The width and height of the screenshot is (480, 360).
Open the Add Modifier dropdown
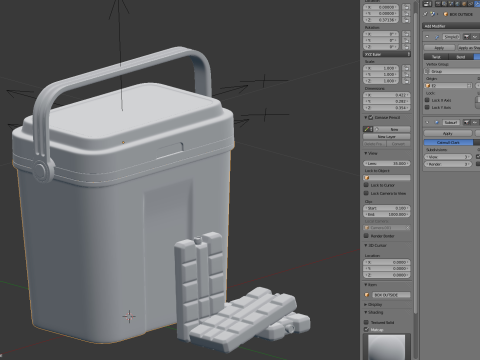pyautogui.click(x=451, y=26)
